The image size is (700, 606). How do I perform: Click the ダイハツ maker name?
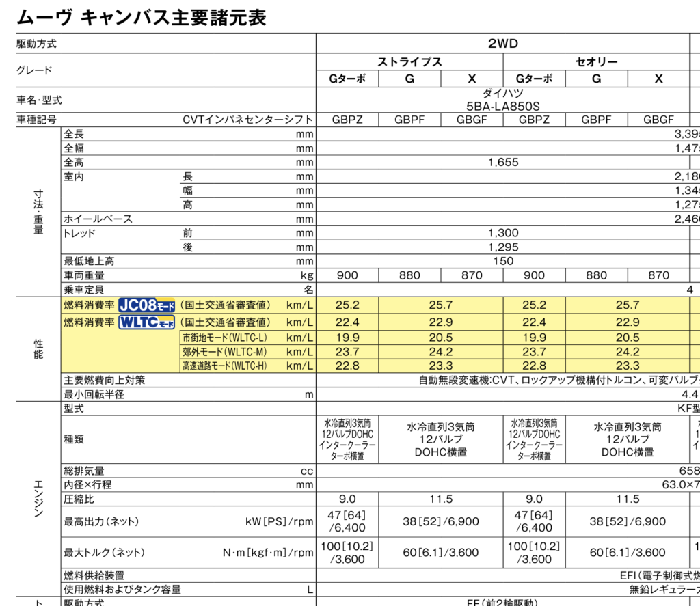pos(502,93)
